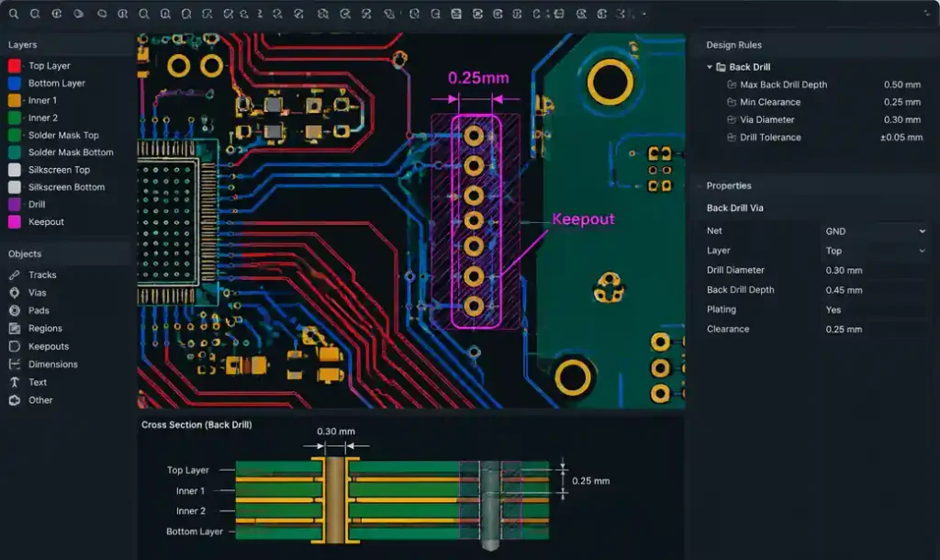
Task: Click the icon beside Min Clearance rule
Action: point(732,102)
